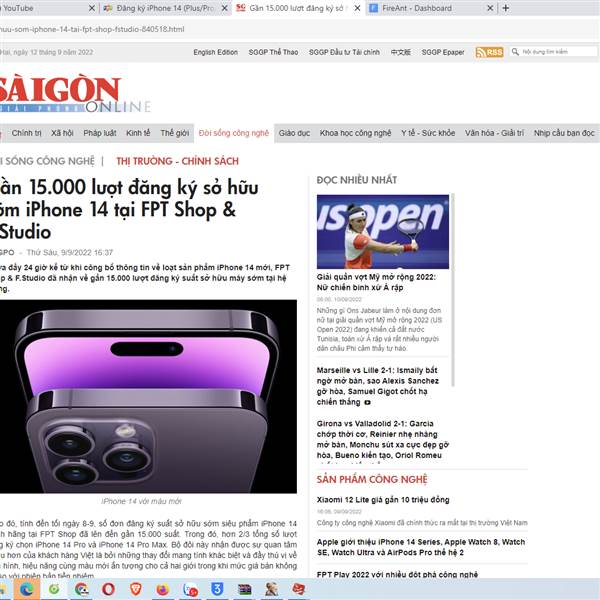Launch Brave browser from the taskbar

[135, 589]
